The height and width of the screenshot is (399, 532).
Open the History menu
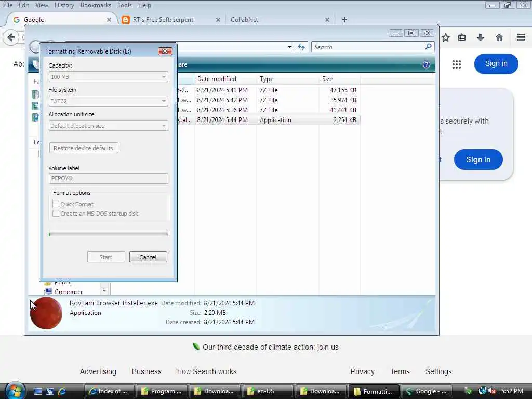tap(64, 5)
